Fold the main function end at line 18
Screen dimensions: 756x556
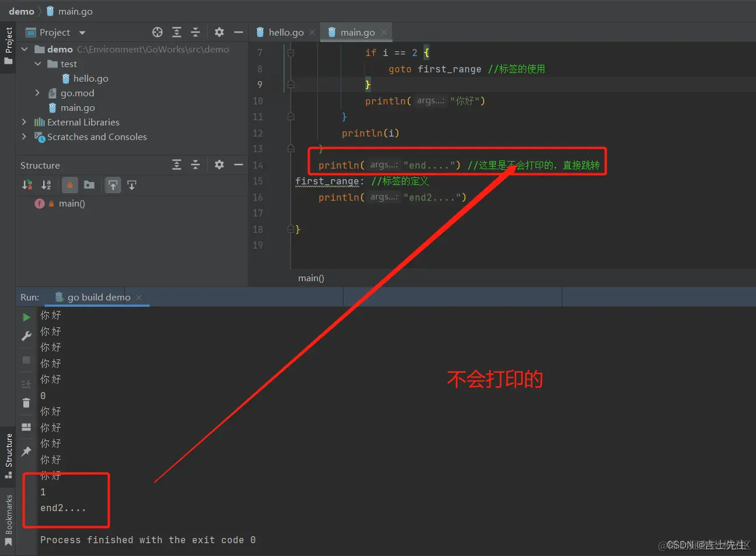(290, 229)
